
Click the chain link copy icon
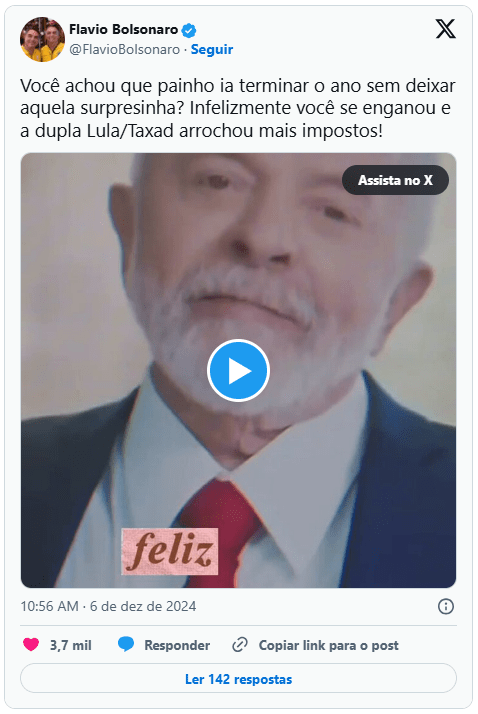(x=240, y=645)
